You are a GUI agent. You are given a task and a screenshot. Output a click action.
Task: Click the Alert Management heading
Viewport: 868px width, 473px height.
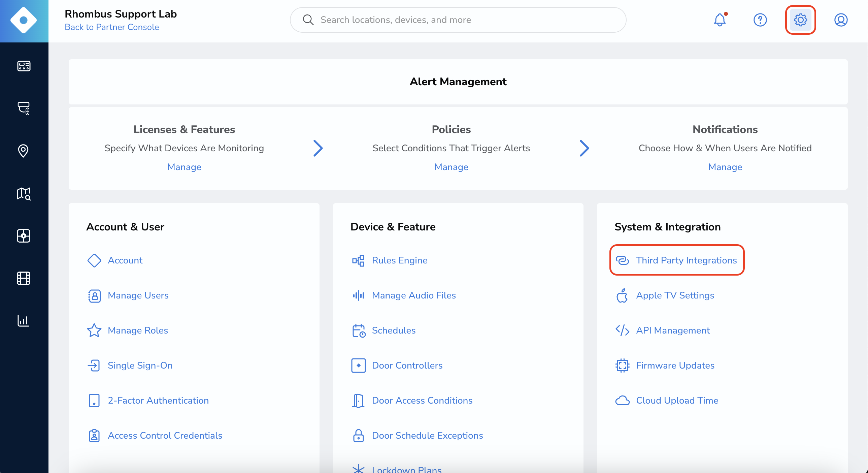[x=458, y=82]
